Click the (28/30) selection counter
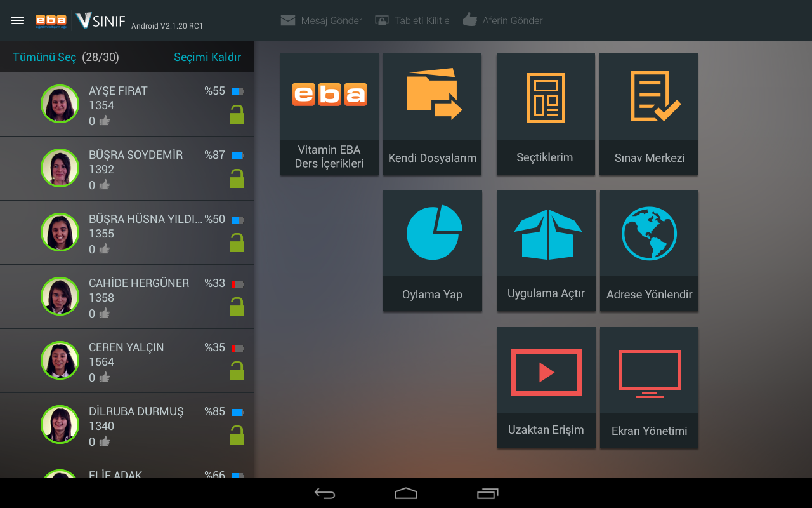This screenshot has width=812, height=508. click(x=100, y=57)
